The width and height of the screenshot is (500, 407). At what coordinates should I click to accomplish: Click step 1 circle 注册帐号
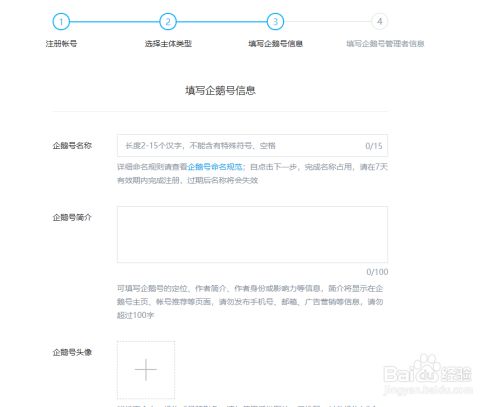pos(61,22)
